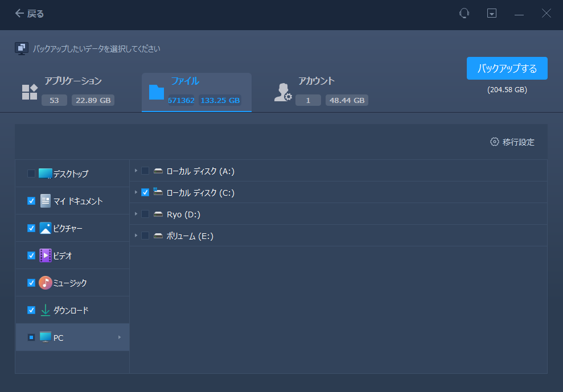Click the ダウンロード arrow icon
Screen dimensions: 563x392
tap(46, 310)
